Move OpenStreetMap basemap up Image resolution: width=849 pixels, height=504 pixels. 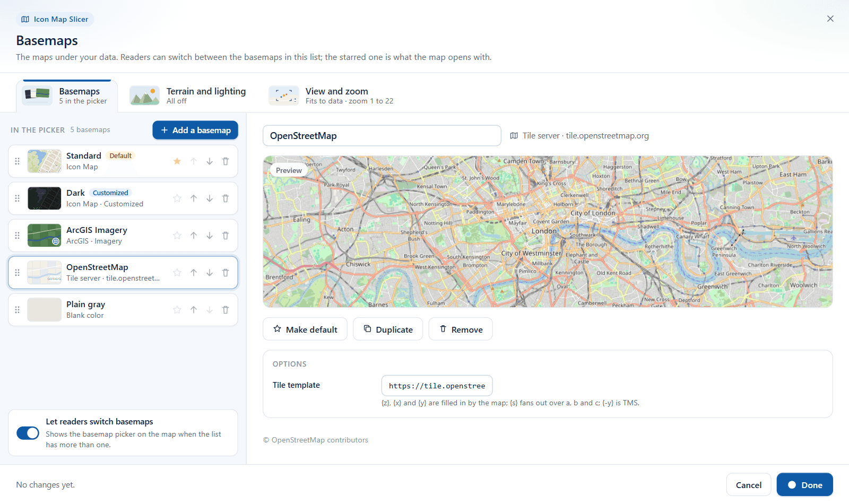(x=194, y=273)
